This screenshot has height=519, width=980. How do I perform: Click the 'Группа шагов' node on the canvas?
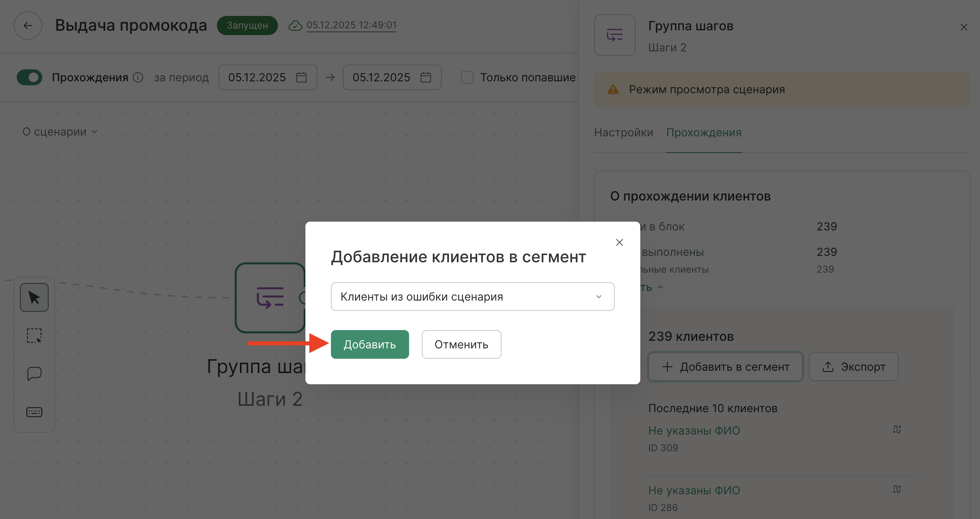click(x=270, y=298)
